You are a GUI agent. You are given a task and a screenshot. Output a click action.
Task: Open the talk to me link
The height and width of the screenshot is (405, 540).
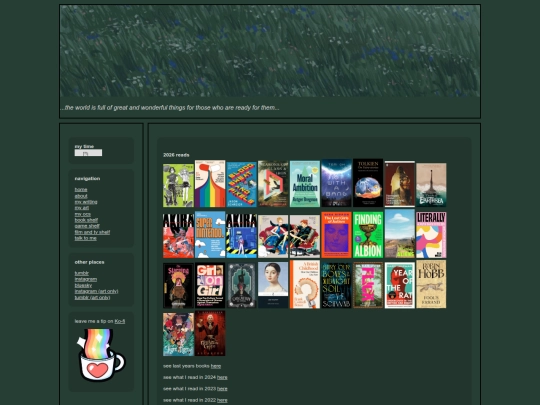click(x=86, y=238)
